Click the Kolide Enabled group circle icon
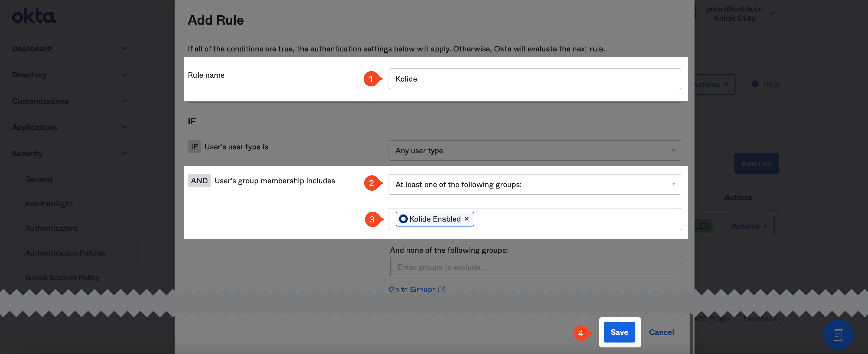 (403, 219)
